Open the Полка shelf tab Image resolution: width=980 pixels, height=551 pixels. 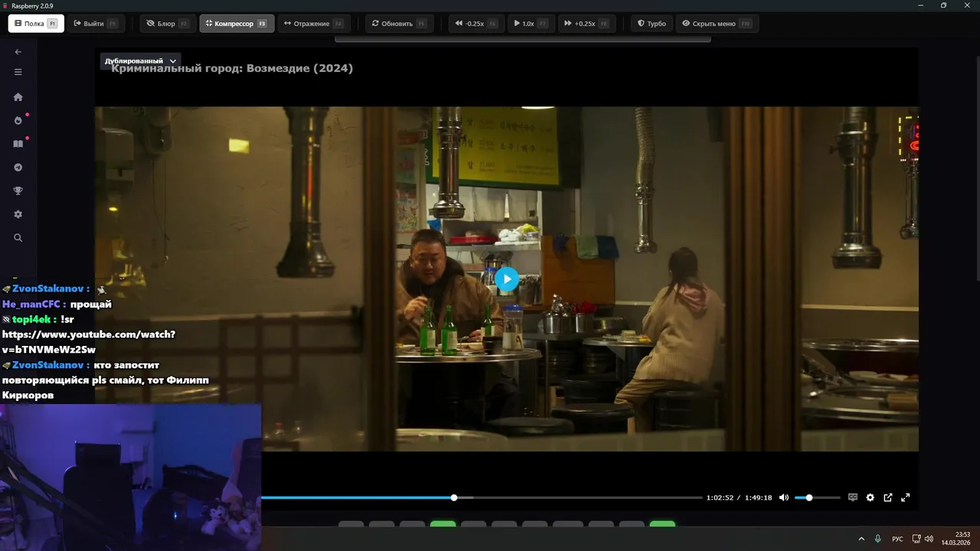[x=36, y=24]
